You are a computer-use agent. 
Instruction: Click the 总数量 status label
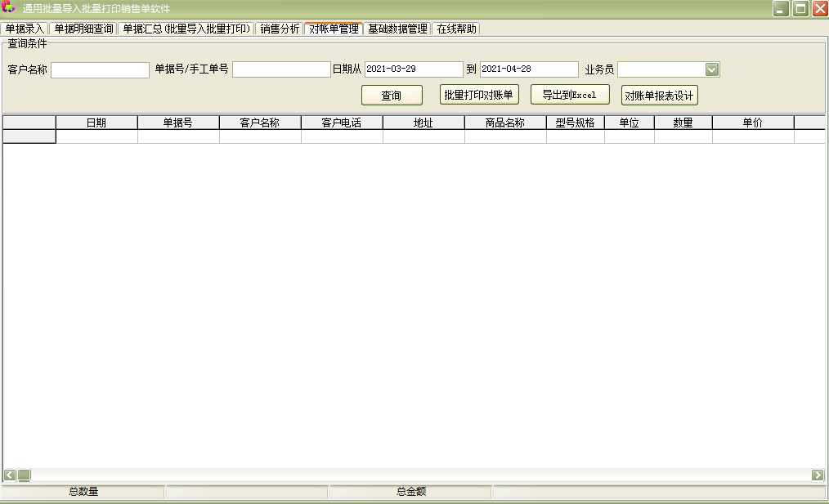click(x=83, y=491)
